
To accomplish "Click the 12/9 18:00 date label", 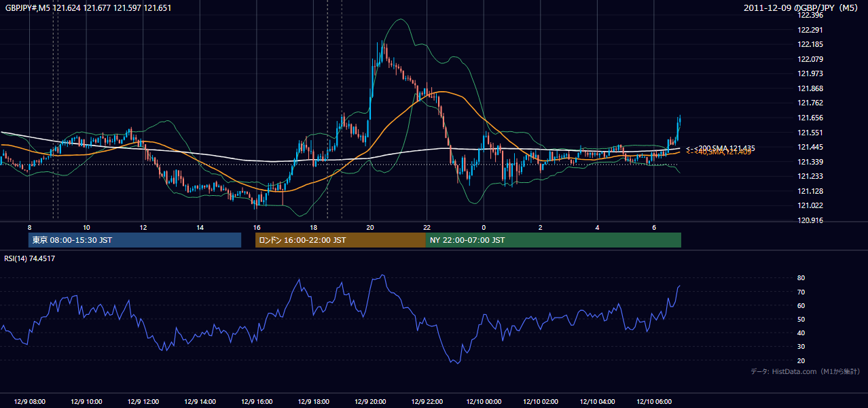I will point(313,402).
